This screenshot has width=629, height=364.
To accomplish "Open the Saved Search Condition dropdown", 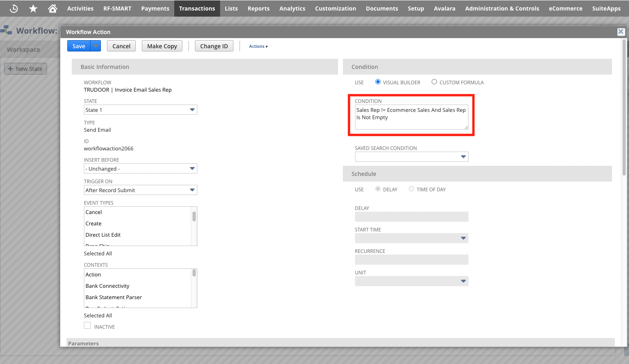I will click(463, 156).
